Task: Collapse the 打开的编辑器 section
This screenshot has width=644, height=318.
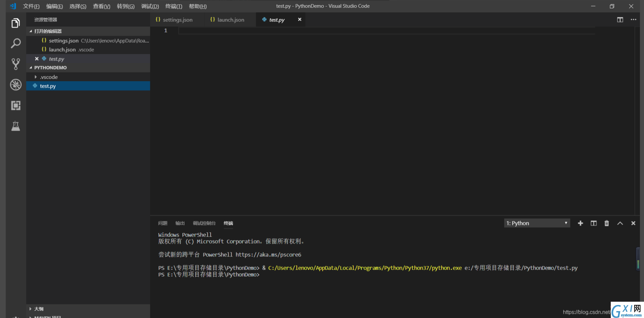Action: (88, 31)
